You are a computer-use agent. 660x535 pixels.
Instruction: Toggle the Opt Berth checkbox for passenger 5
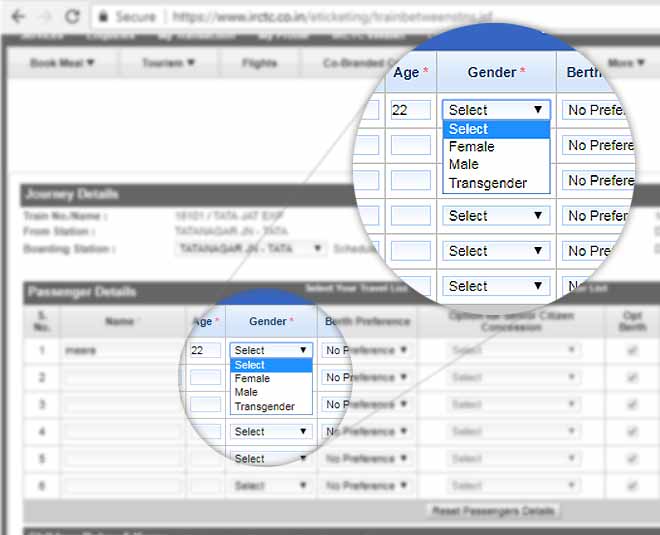(632, 458)
